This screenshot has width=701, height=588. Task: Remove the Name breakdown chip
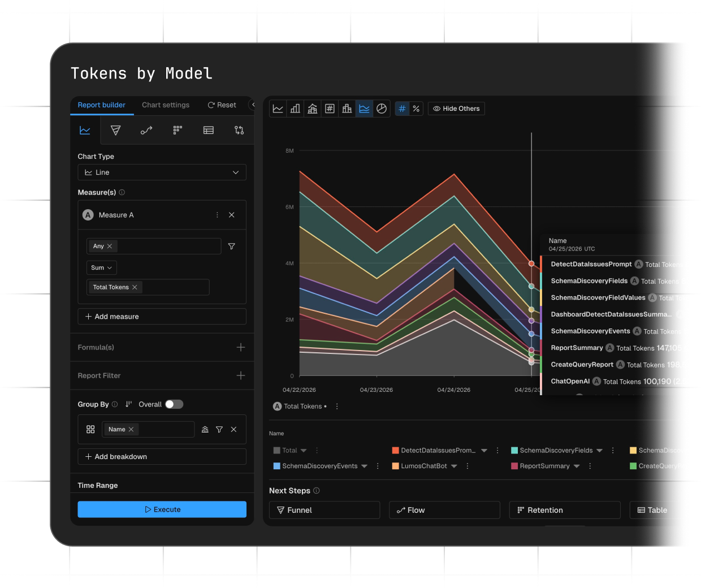click(131, 430)
